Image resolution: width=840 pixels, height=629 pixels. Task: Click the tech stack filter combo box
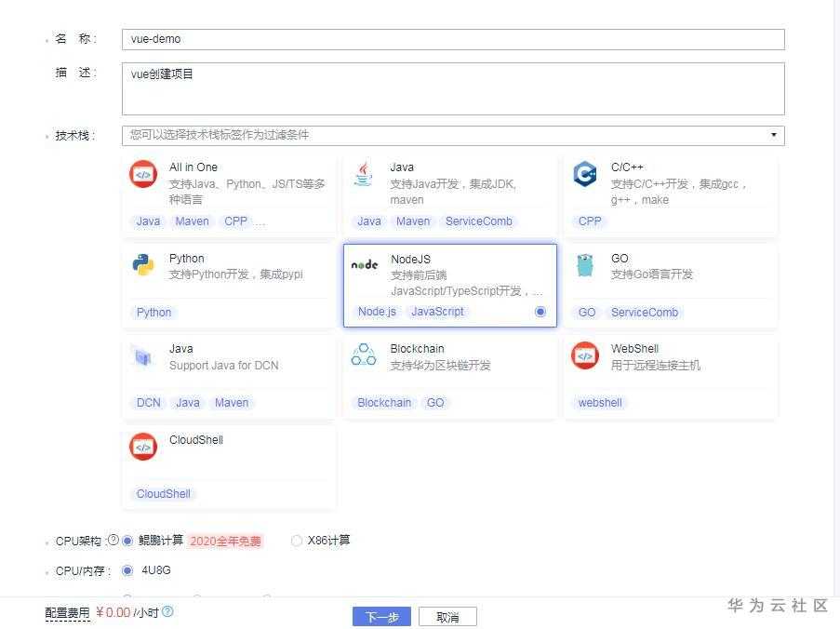point(453,135)
